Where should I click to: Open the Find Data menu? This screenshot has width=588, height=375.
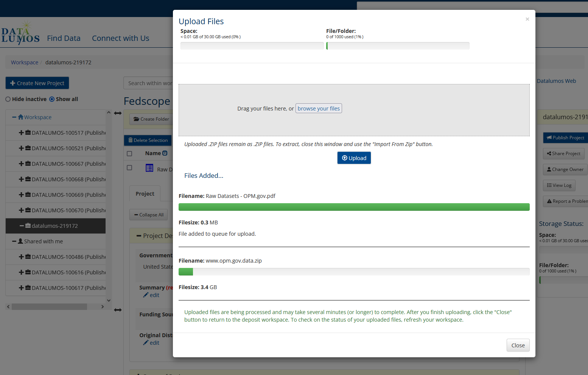(64, 38)
